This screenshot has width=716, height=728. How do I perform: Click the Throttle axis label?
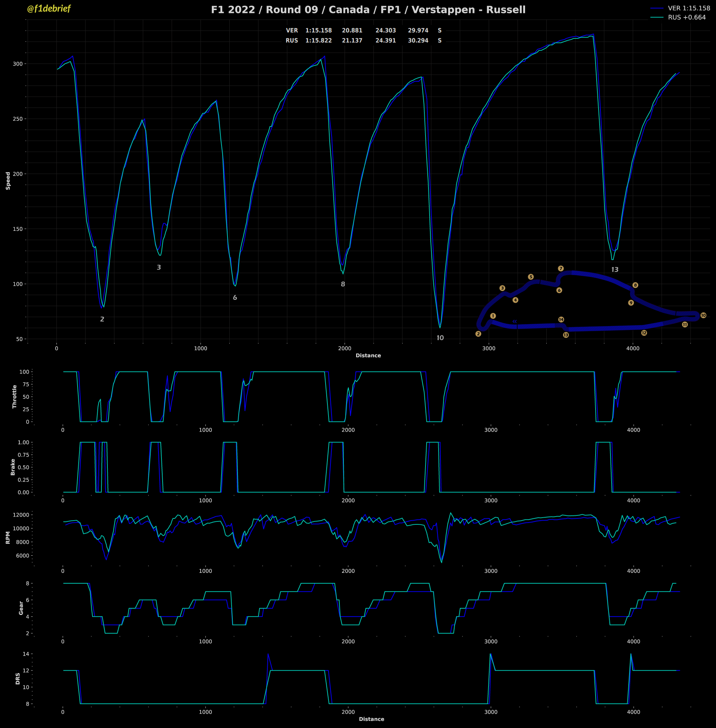(x=15, y=396)
